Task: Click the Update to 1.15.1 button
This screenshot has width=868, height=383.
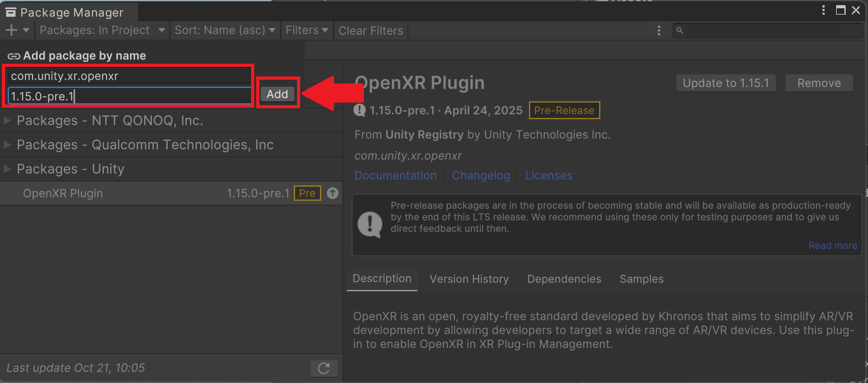Action: click(725, 83)
